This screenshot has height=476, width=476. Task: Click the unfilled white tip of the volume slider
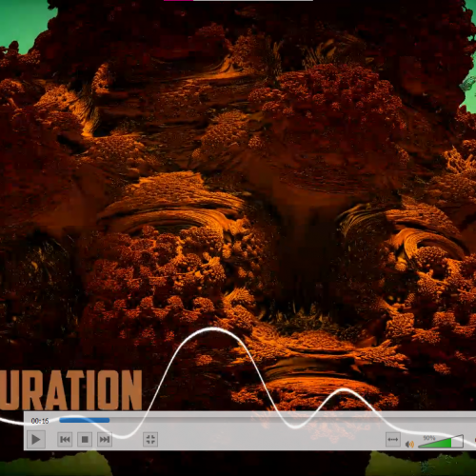[457, 441]
